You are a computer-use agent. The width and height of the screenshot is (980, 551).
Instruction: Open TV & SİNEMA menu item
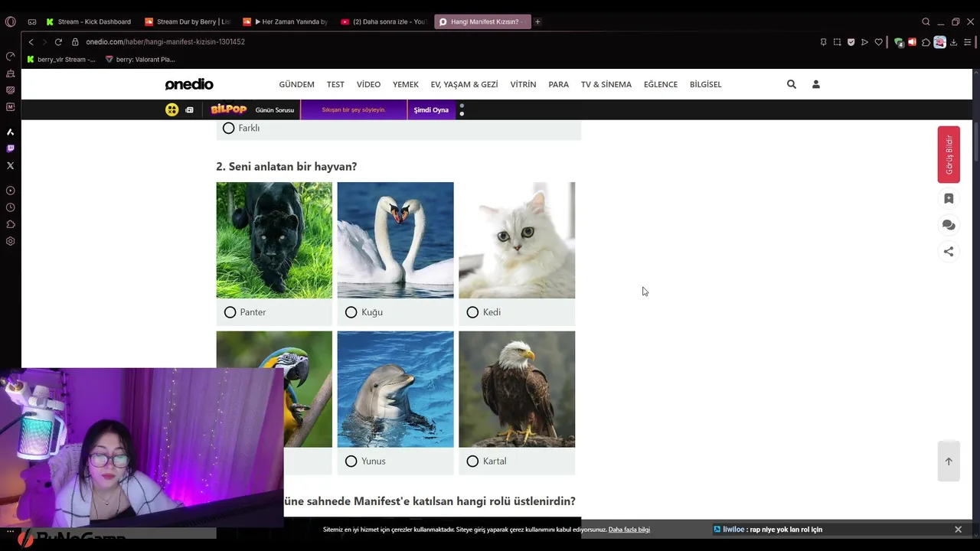tap(606, 84)
